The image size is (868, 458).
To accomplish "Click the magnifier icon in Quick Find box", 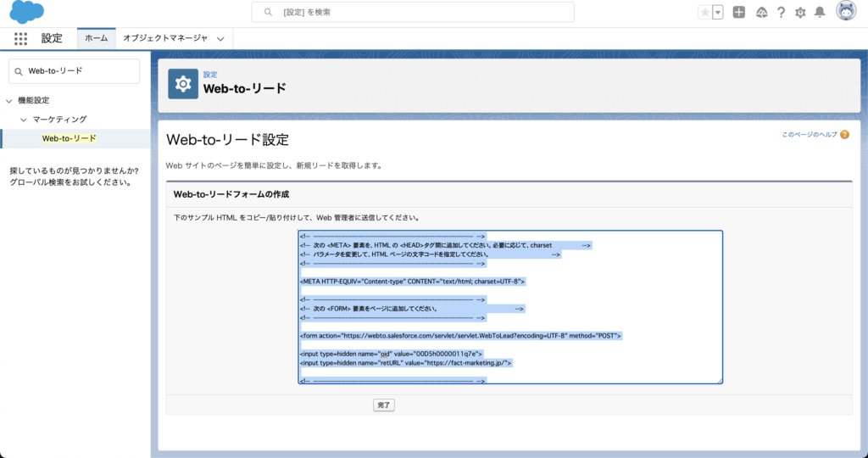I will coord(19,71).
